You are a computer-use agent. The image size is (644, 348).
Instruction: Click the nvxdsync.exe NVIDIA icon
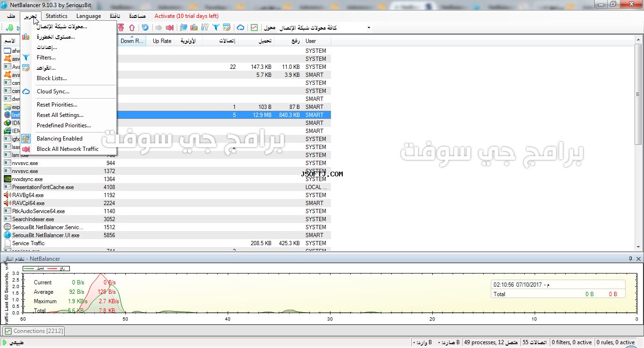(8, 179)
